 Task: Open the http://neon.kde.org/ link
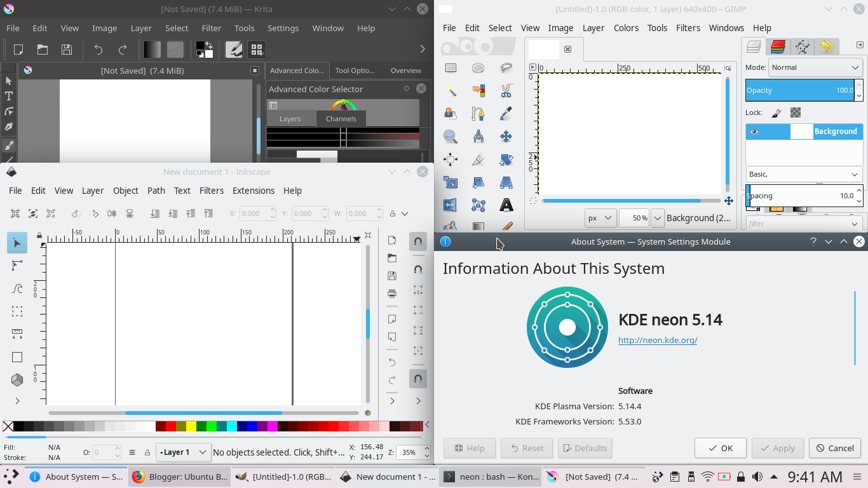(658, 340)
